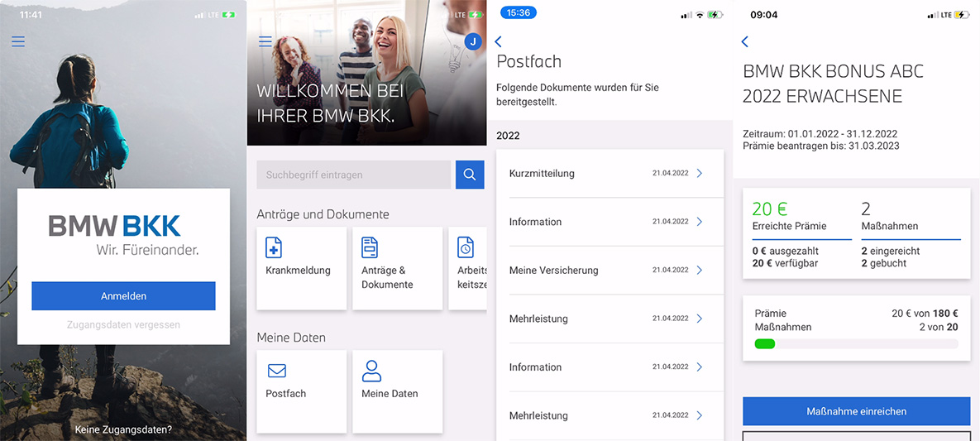The width and height of the screenshot is (980, 441).
Task: Tap the 15:36 time pill
Action: 519,12
